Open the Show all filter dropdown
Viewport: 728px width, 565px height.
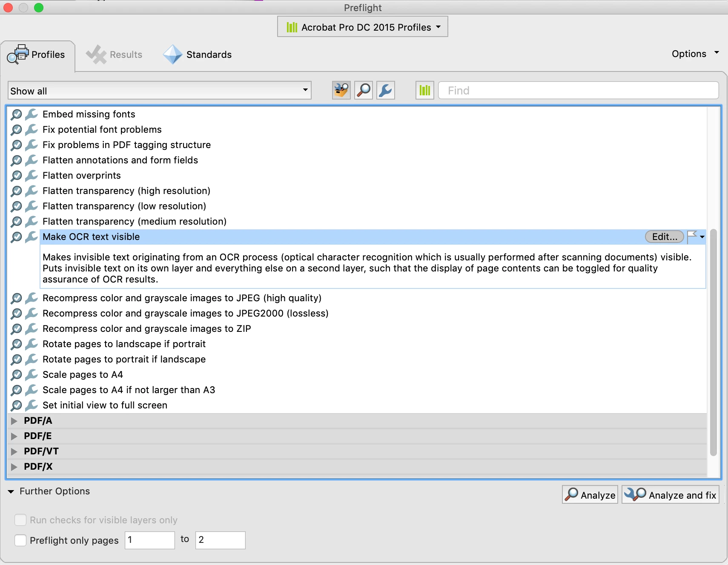coord(160,91)
